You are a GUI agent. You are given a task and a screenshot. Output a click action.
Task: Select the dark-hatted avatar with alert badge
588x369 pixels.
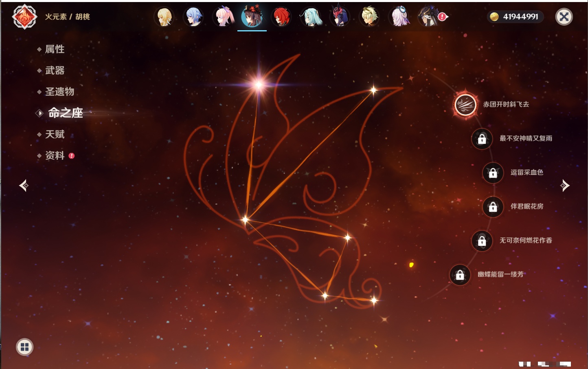429,17
